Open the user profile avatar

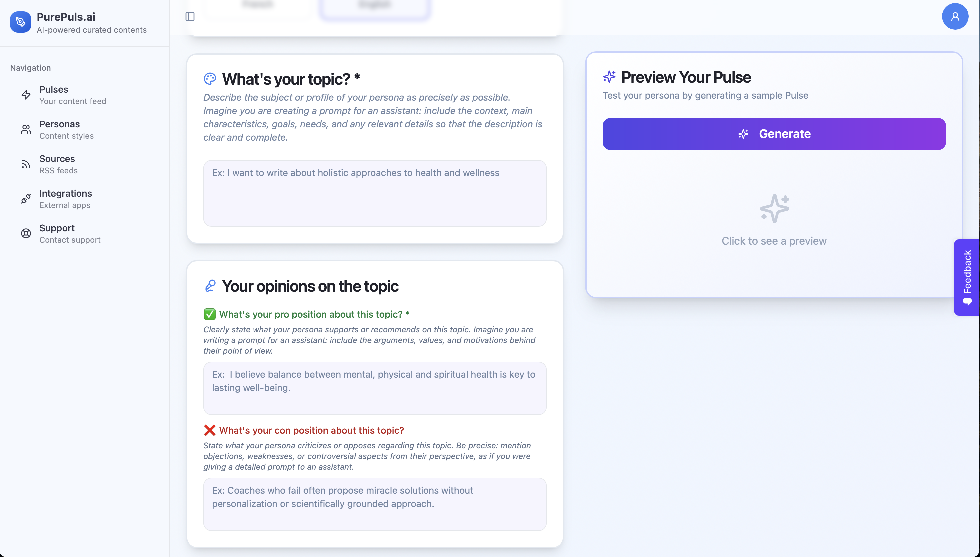click(x=955, y=16)
